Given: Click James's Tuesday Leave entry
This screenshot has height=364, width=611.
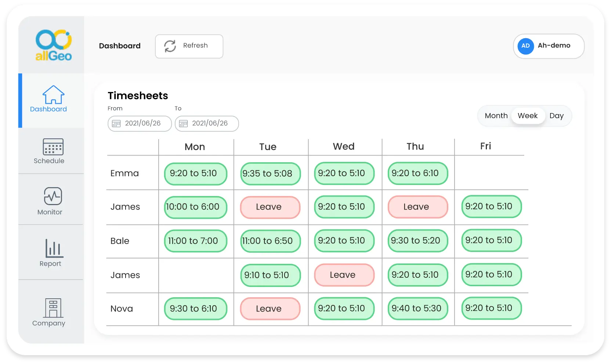Looking at the screenshot, I should (x=270, y=207).
